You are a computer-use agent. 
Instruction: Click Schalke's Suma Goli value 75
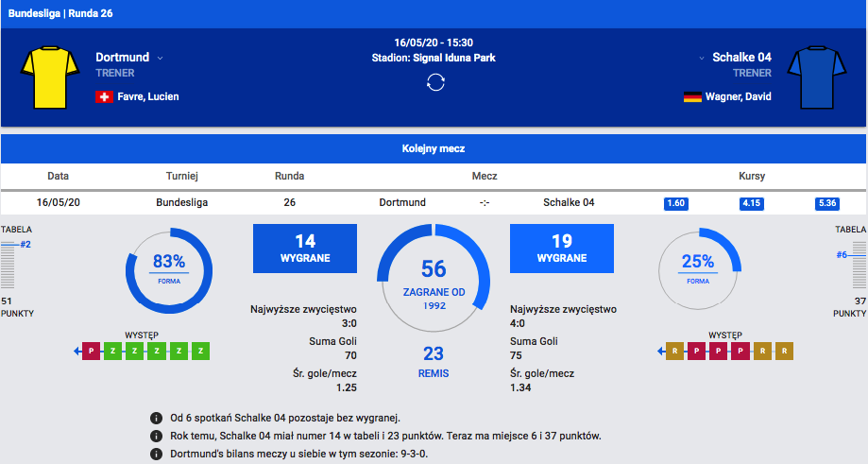point(516,355)
